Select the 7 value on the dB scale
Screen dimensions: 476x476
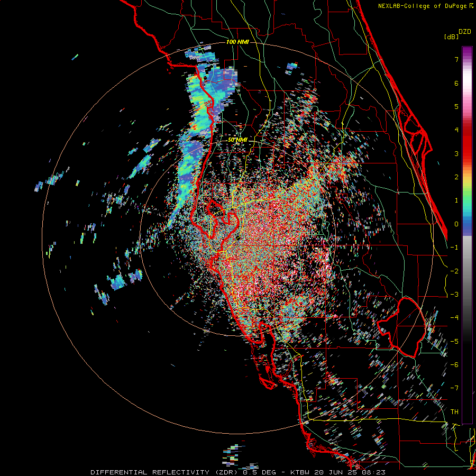(x=456, y=59)
